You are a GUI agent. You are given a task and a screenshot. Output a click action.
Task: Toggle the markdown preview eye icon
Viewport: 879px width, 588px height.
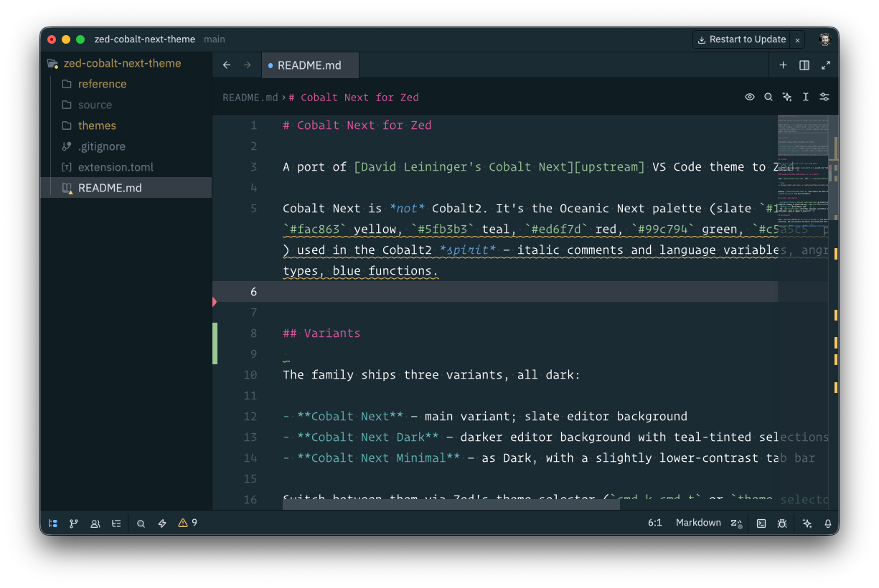[x=749, y=97]
